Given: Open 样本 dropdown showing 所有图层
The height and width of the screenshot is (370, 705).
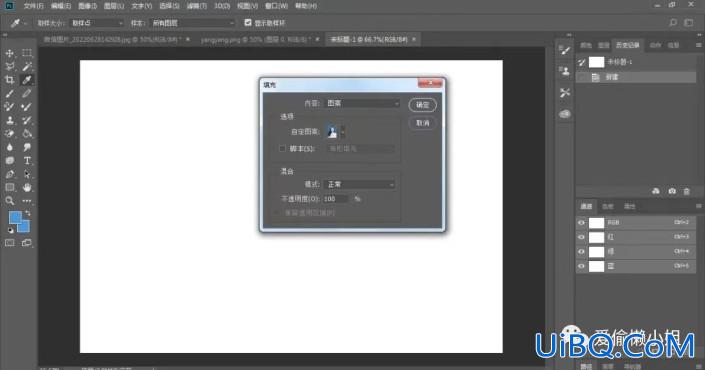Looking at the screenshot, I should coord(192,23).
